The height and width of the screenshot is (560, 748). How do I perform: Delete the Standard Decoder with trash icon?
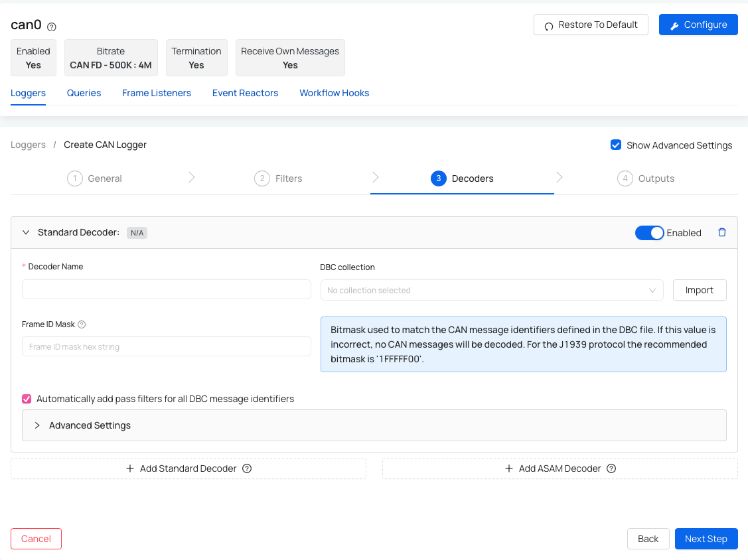[722, 233]
